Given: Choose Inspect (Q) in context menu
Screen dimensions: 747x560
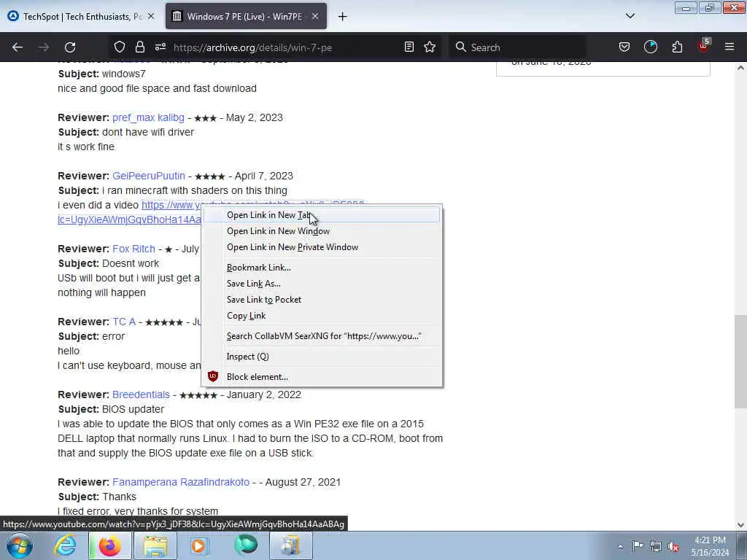Looking at the screenshot, I should click(322, 357).
